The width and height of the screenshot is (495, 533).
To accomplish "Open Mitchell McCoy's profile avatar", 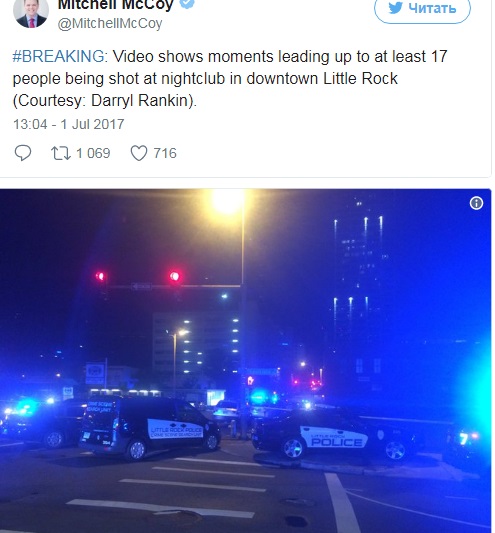I will [31, 13].
